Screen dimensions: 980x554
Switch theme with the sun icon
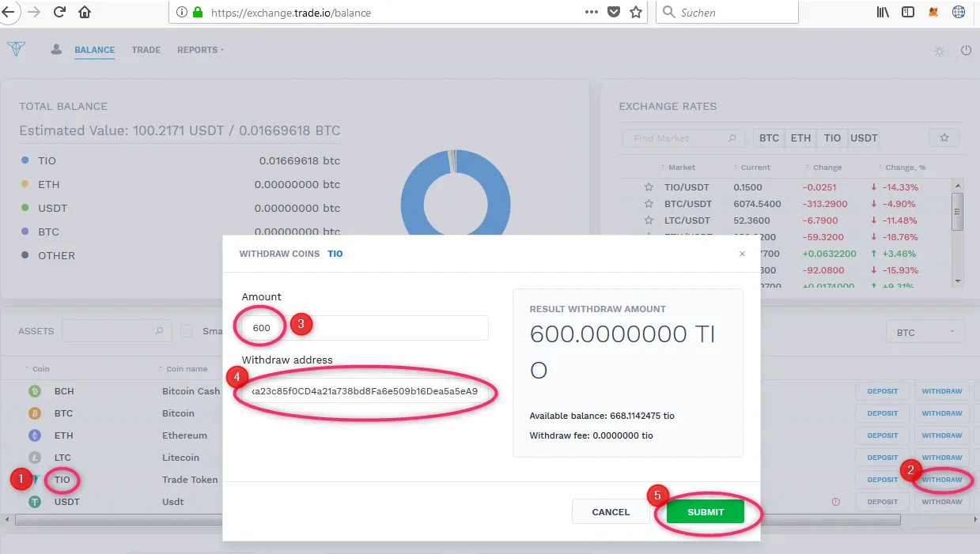click(x=940, y=51)
